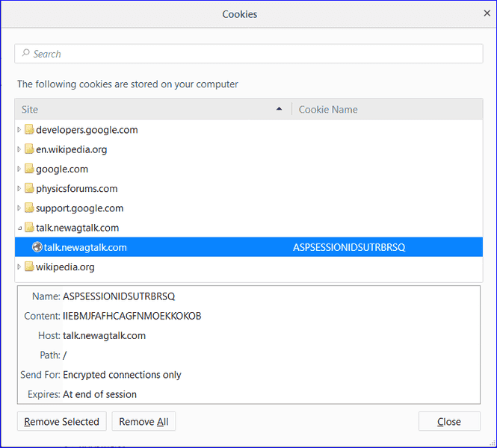Click the globe icon of the selected cookie

(x=37, y=247)
